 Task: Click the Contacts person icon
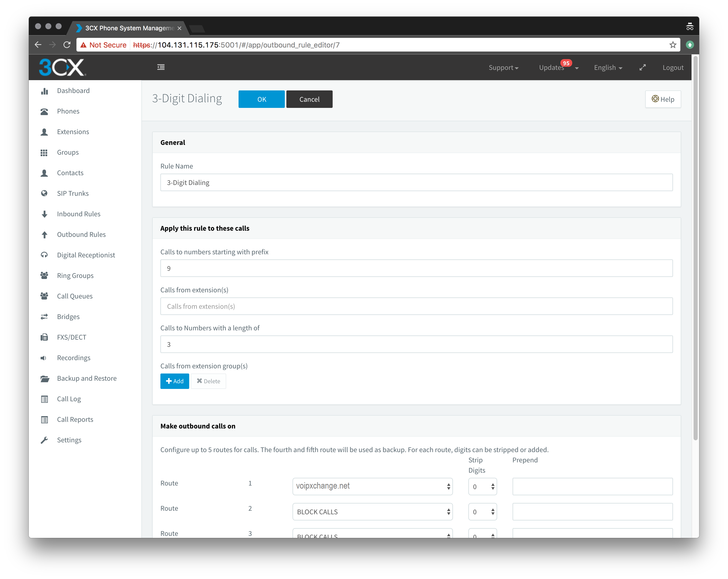point(44,173)
